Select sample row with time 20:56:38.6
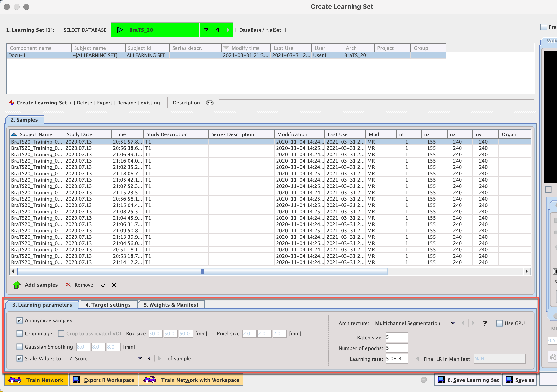 270,148
